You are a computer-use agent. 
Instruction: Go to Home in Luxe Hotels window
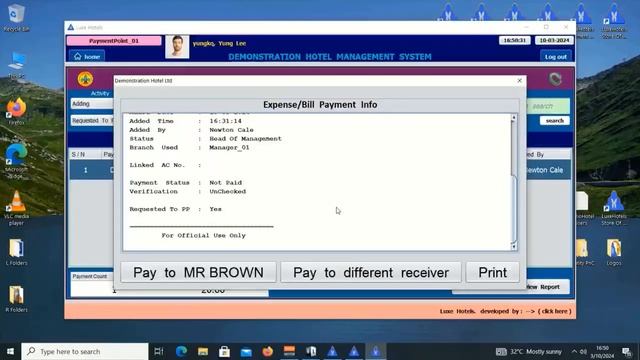[x=87, y=56]
